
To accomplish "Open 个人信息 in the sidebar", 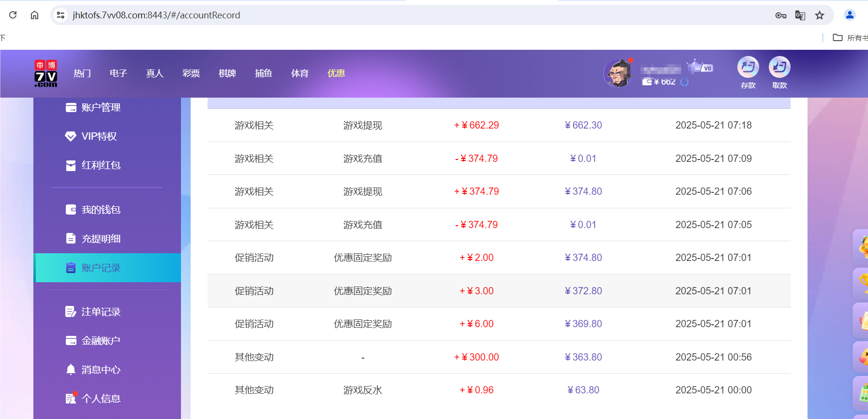I will point(101,399).
